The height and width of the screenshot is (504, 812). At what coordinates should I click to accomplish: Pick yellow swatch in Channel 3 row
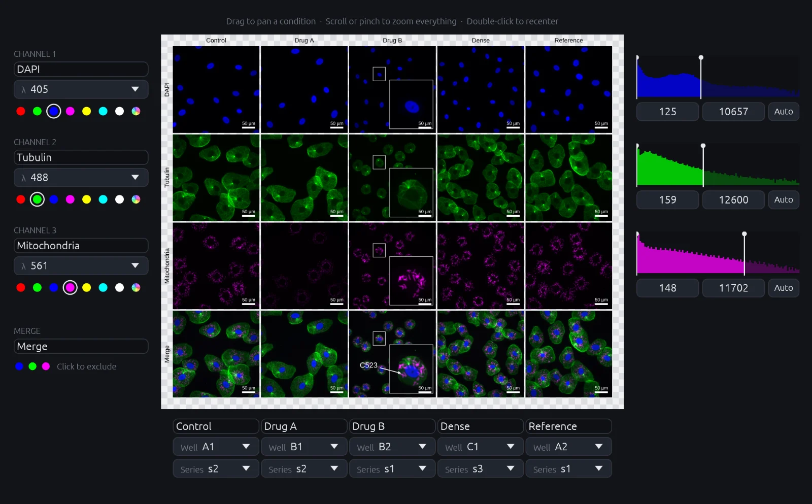tap(87, 288)
